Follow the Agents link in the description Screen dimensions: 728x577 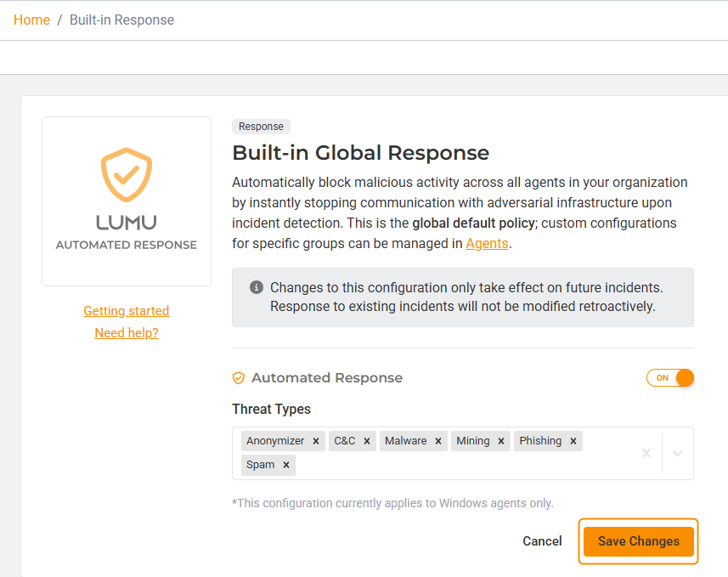487,243
